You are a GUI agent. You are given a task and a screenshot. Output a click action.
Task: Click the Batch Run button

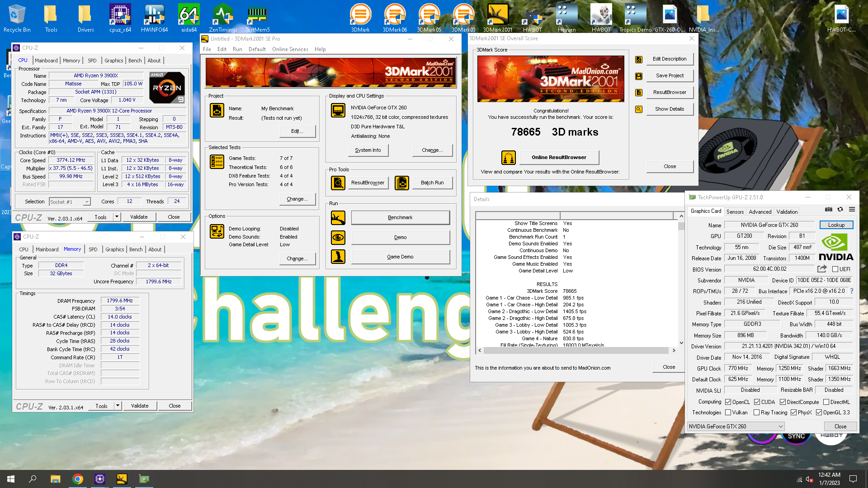(x=432, y=183)
